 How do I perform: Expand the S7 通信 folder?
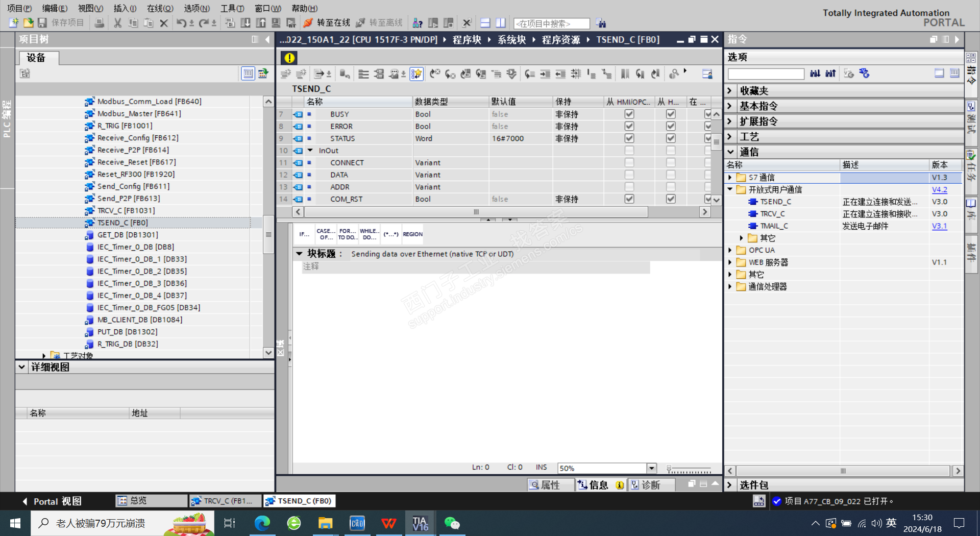click(x=730, y=178)
